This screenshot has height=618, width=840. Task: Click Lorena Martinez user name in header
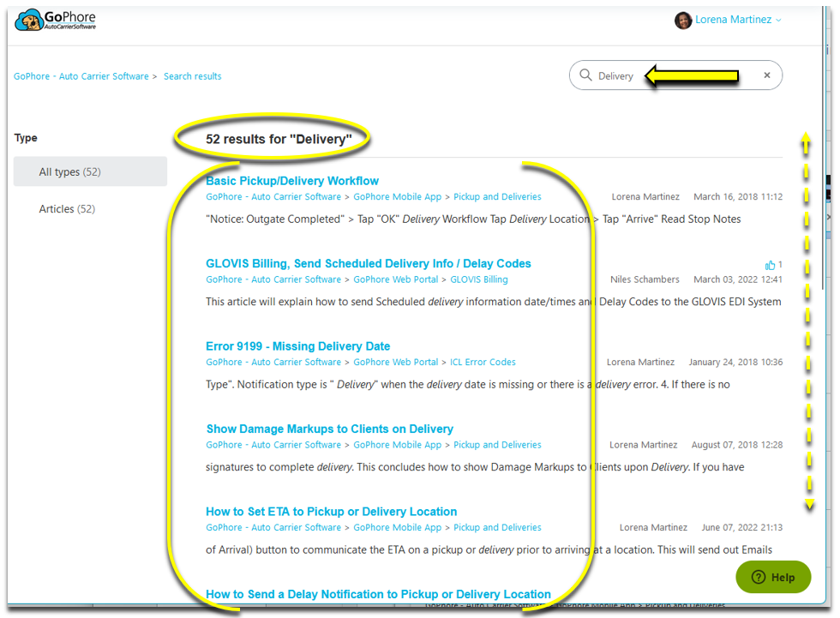click(x=733, y=20)
